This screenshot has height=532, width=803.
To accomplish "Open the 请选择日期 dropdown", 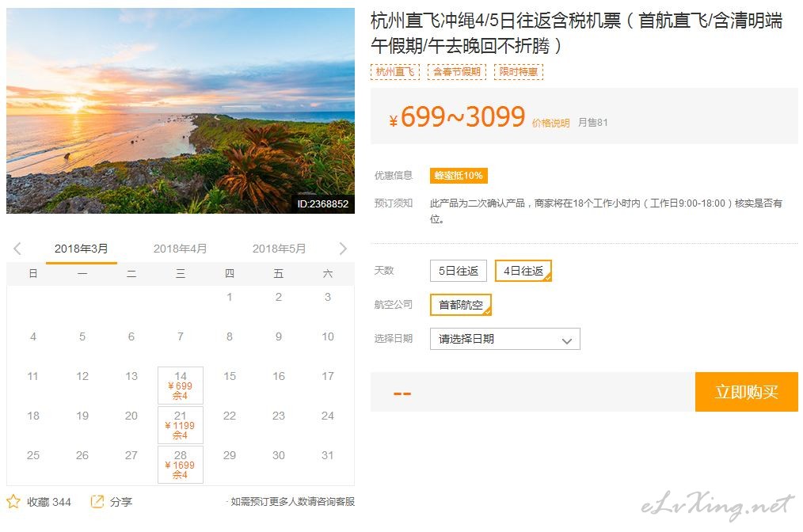I will pyautogui.click(x=505, y=339).
